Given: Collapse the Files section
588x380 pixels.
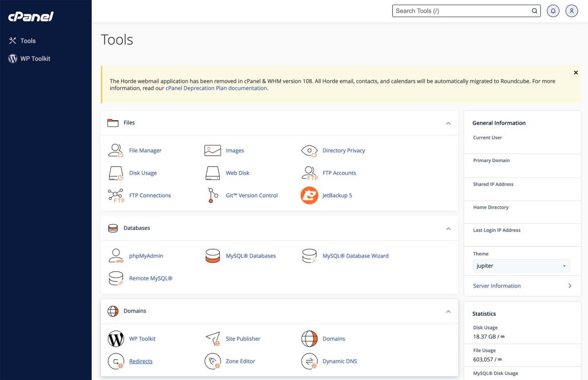Looking at the screenshot, I should point(448,123).
